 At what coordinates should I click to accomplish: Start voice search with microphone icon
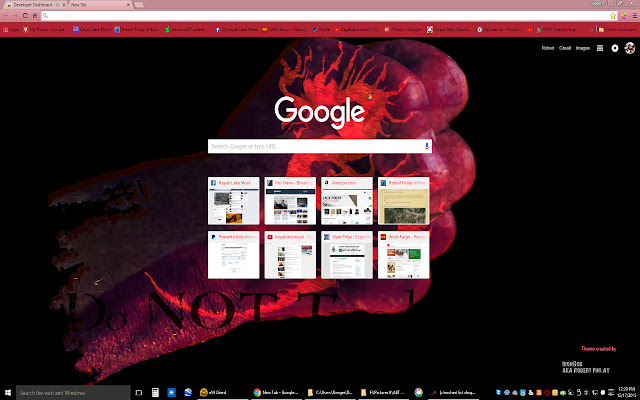click(x=427, y=146)
